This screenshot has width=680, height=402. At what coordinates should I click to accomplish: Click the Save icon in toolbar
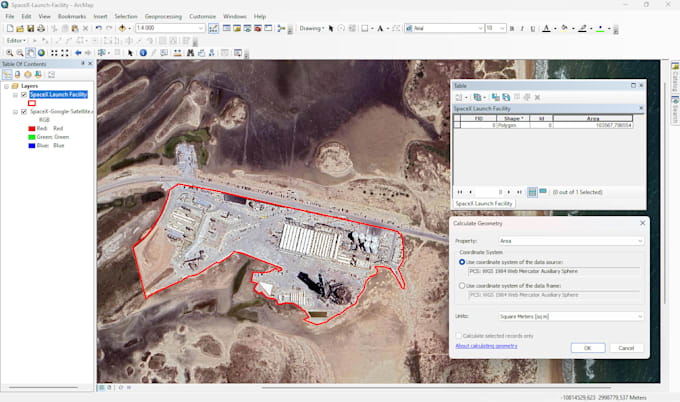tap(30, 29)
